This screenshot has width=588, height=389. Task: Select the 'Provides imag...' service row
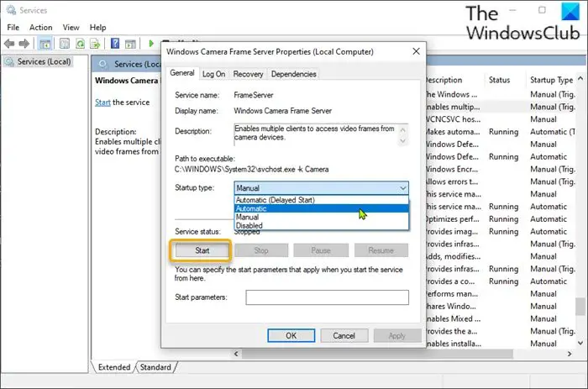point(501,231)
